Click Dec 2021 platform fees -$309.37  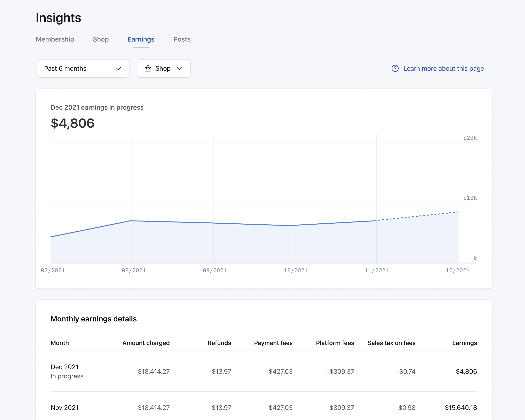click(x=340, y=371)
